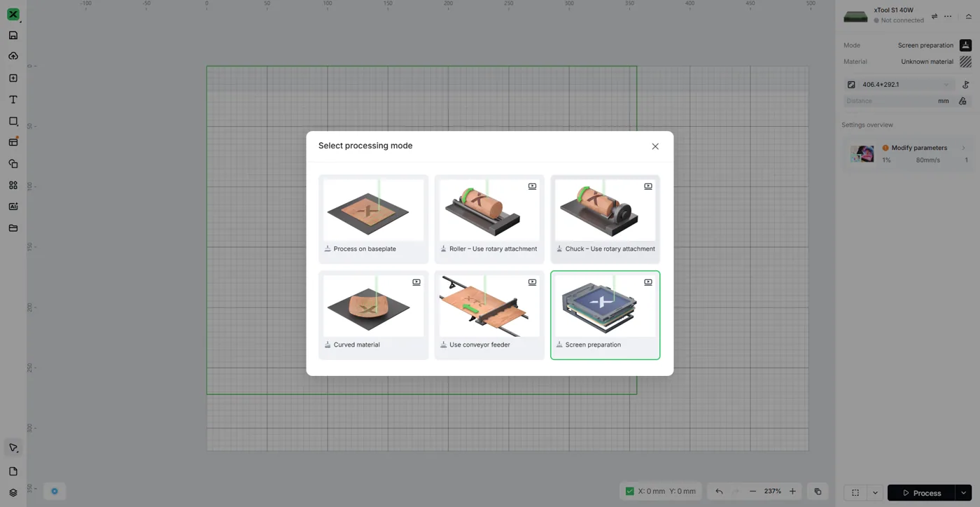Click the marking position icon next to size dropdown

click(x=965, y=85)
